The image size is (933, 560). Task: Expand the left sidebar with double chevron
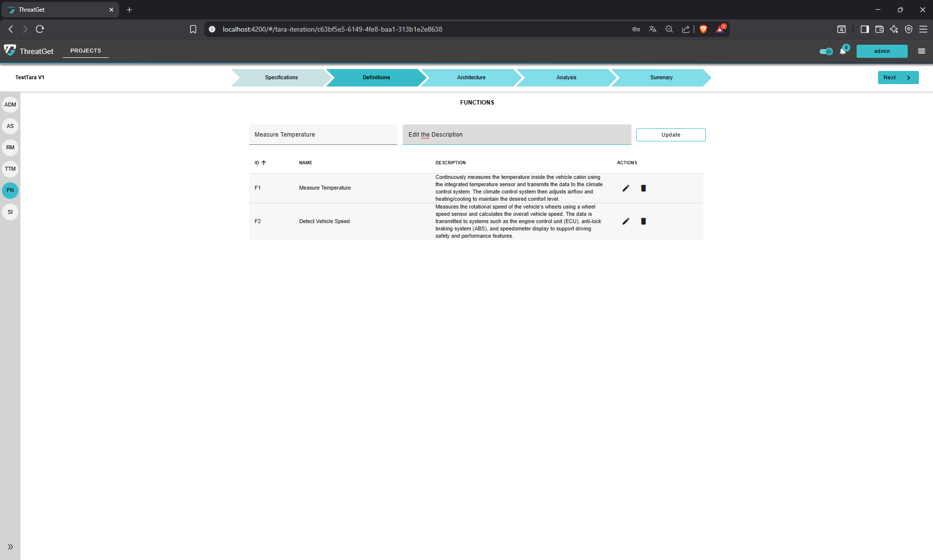[x=10, y=547]
